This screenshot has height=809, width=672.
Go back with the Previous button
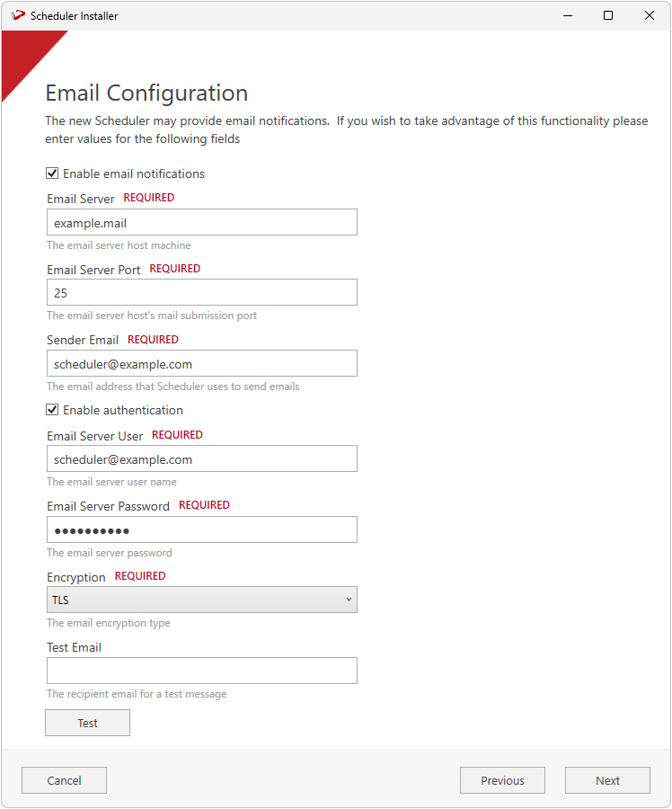[x=502, y=780]
